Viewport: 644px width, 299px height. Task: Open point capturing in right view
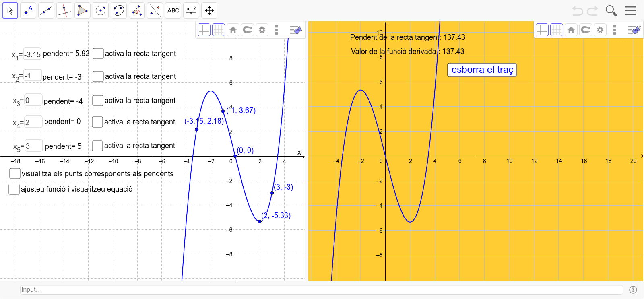pos(586,30)
